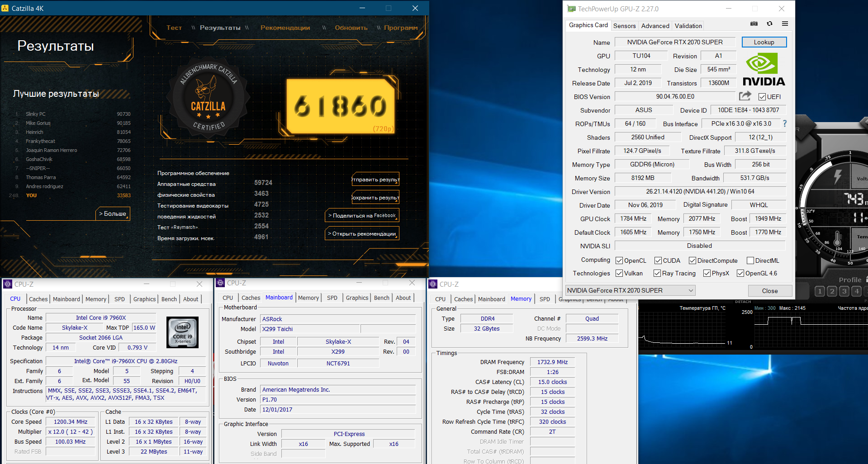The height and width of the screenshot is (464, 868).
Task: Open Graphics tab in CPU-Z mainboard window
Action: pos(357,298)
